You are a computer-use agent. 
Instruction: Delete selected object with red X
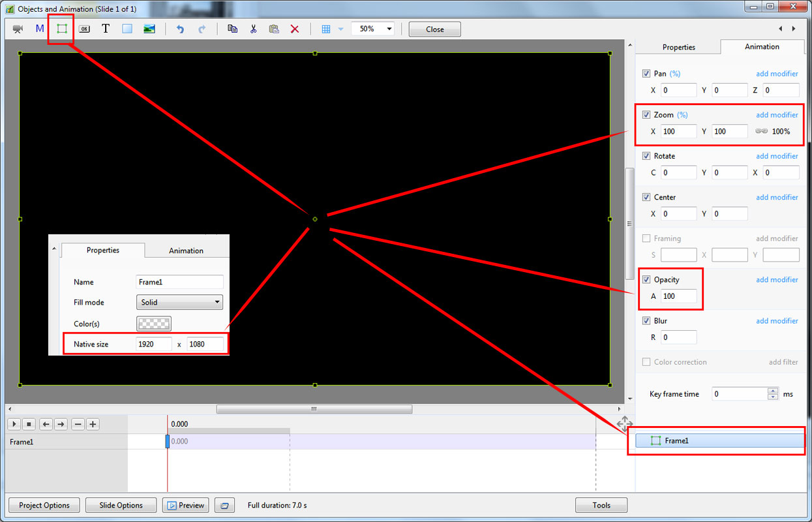(x=295, y=29)
